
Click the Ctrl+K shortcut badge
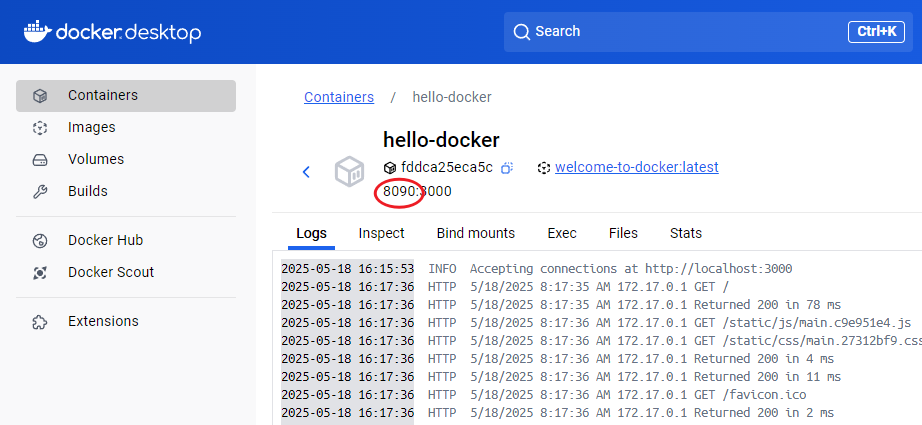[876, 32]
